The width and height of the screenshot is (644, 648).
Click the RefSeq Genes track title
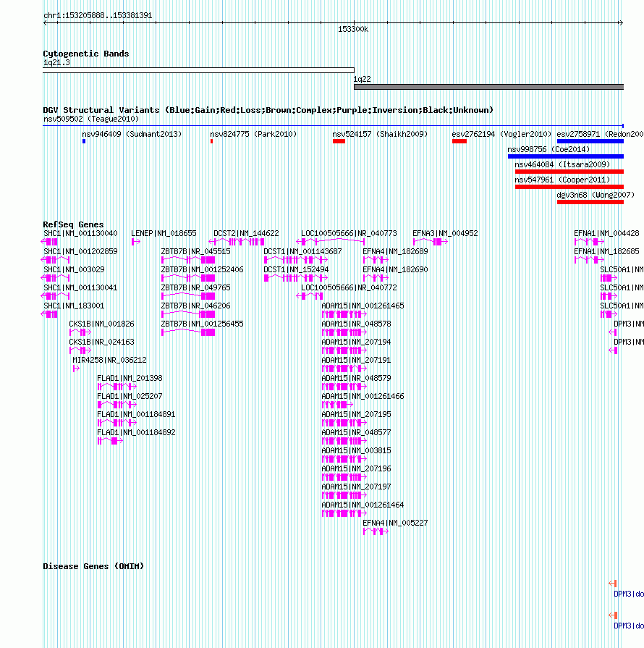point(73,224)
